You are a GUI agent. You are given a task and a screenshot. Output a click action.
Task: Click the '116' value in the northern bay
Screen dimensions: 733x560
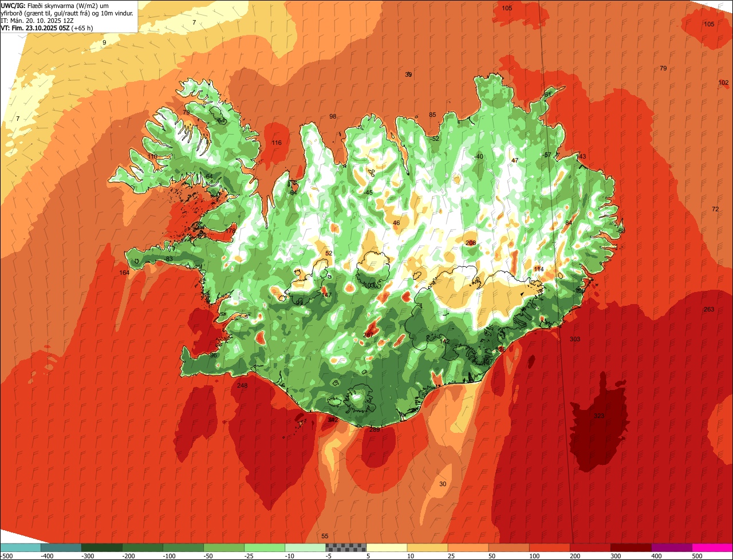[277, 143]
